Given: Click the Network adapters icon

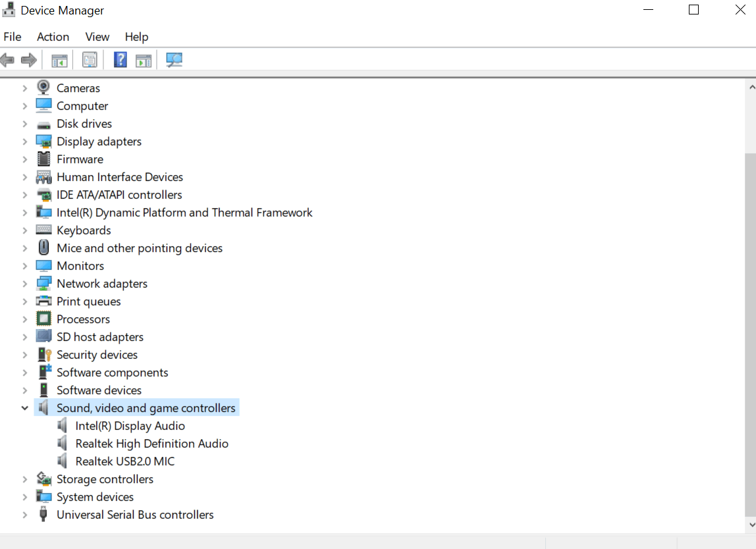Looking at the screenshot, I should pyautogui.click(x=43, y=282).
